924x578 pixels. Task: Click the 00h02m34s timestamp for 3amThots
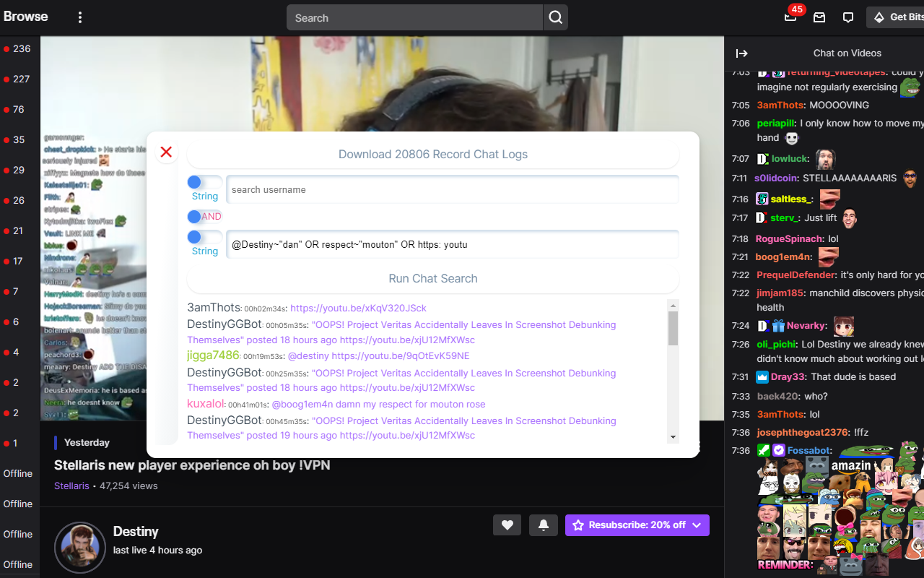pos(265,309)
